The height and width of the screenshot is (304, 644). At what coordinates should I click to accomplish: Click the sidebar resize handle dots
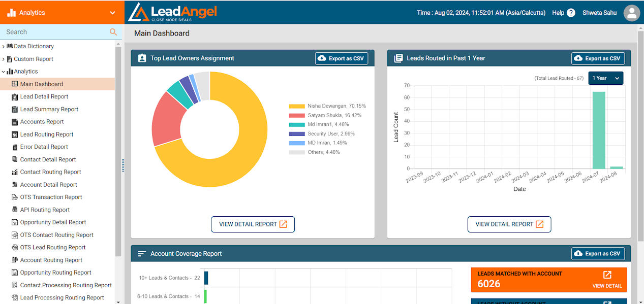(123, 165)
